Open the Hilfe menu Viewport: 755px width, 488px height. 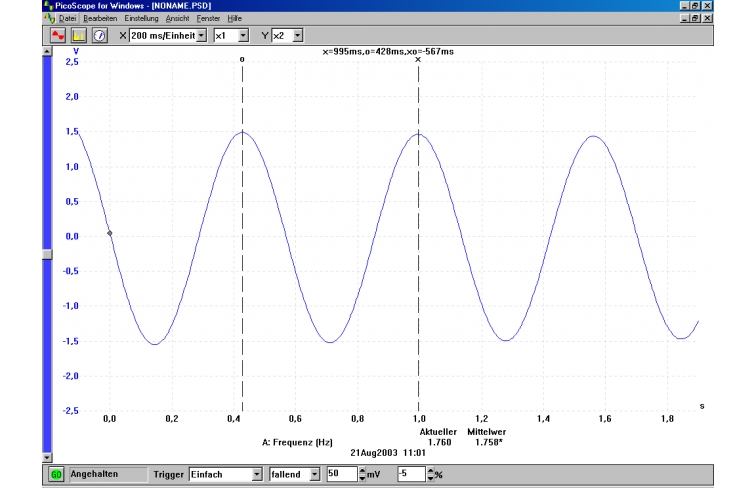[x=234, y=18]
